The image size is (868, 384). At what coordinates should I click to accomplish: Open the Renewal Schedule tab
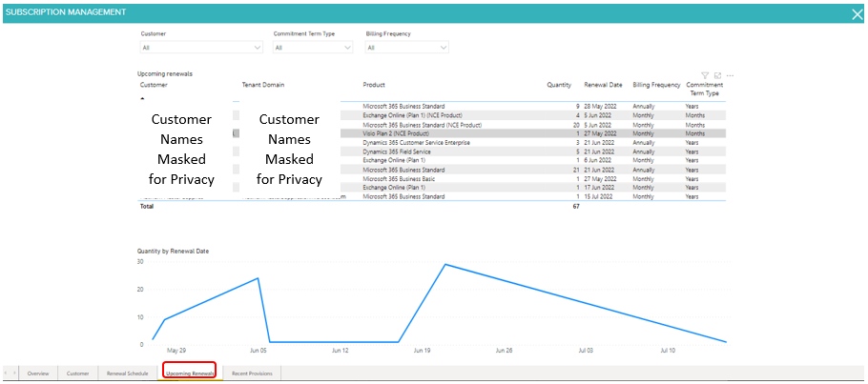(x=127, y=374)
